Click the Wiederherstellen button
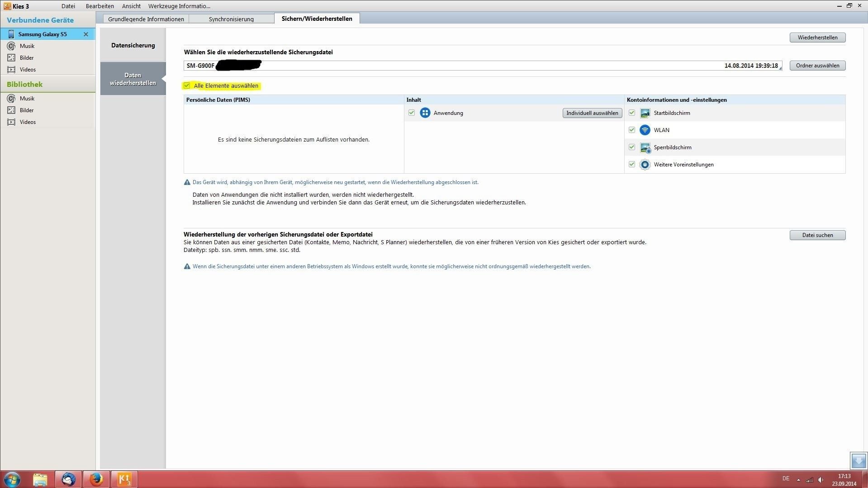868x488 pixels. pos(817,38)
